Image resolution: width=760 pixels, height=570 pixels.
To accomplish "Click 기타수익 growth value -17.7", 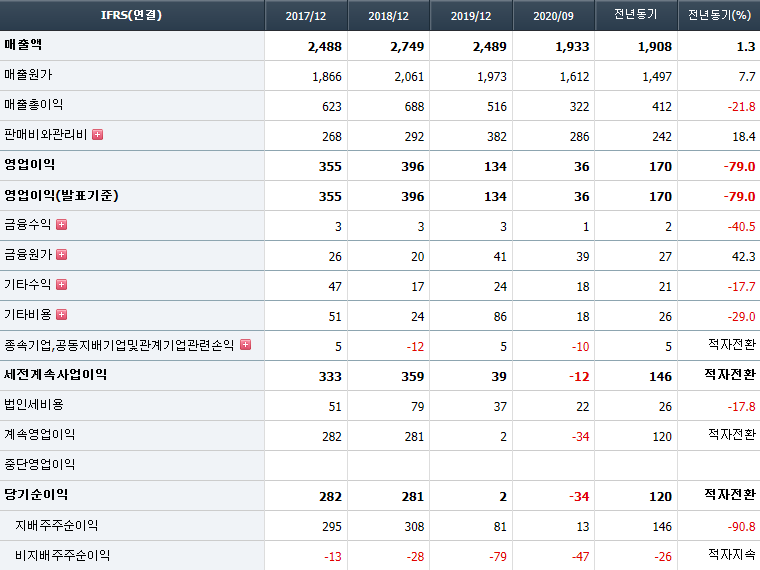I will coord(741,287).
